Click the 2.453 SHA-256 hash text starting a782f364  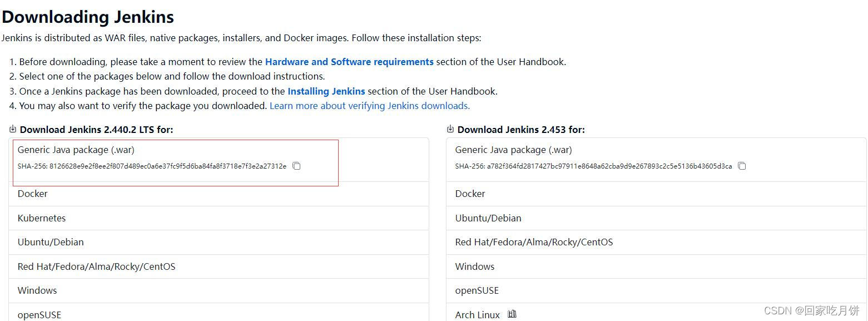coord(609,166)
